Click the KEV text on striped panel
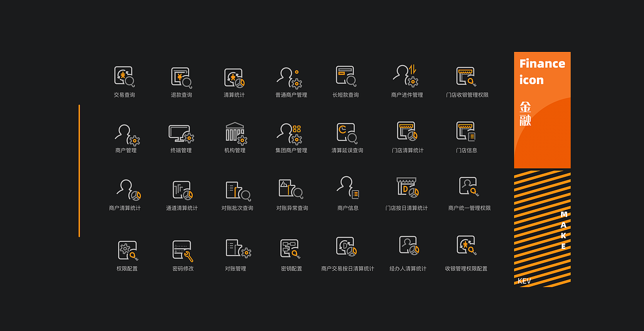The width and height of the screenshot is (644, 331). pos(524,281)
